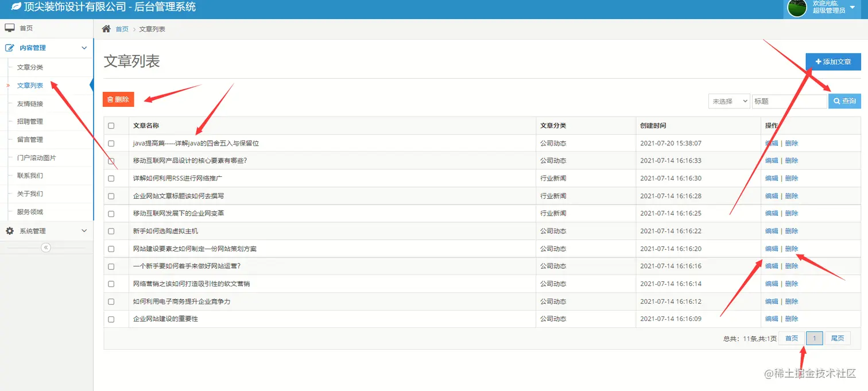The image size is (868, 391).
Task: Check the box for 新手如何选购虚拟主机 row
Action: click(x=111, y=231)
